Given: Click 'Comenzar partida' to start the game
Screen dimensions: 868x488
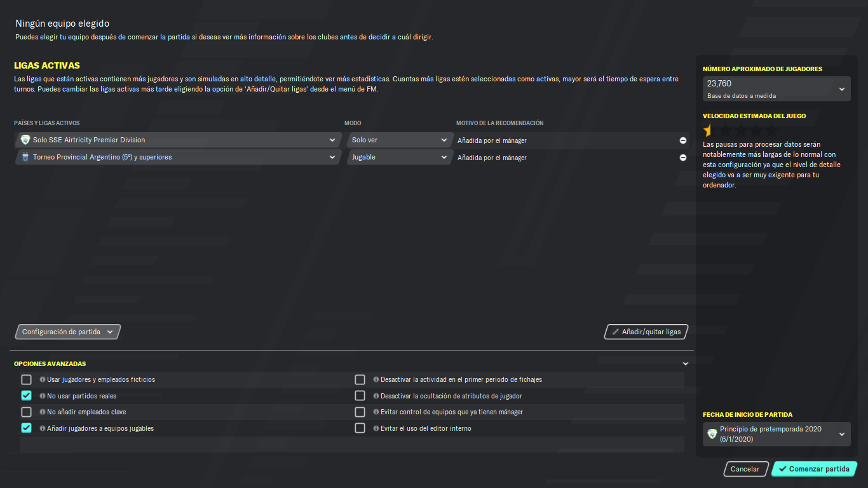Looking at the screenshot, I should [814, 469].
